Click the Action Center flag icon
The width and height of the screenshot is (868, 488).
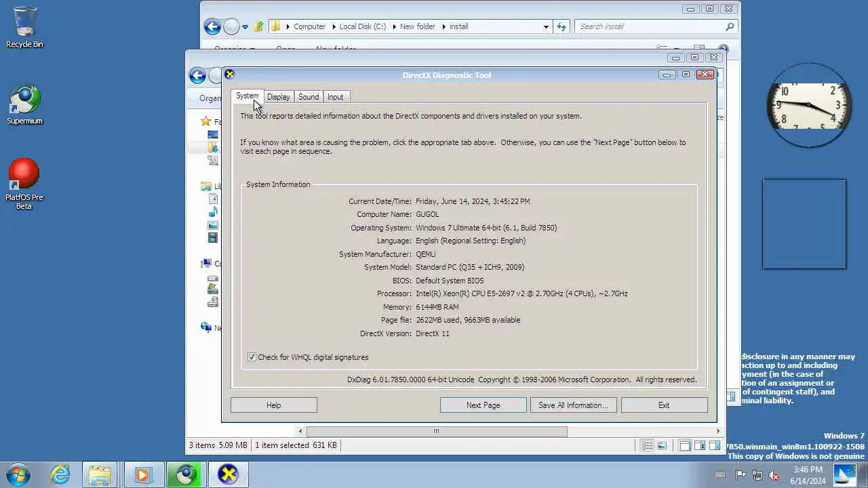tap(741, 475)
